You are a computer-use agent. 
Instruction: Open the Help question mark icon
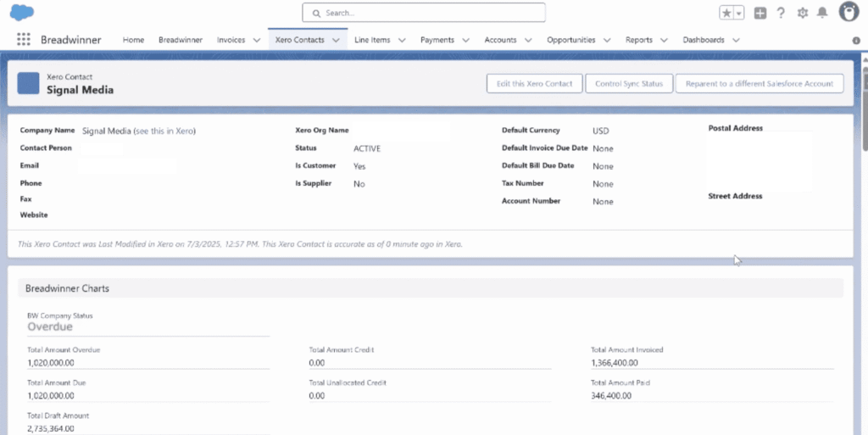[x=781, y=13]
